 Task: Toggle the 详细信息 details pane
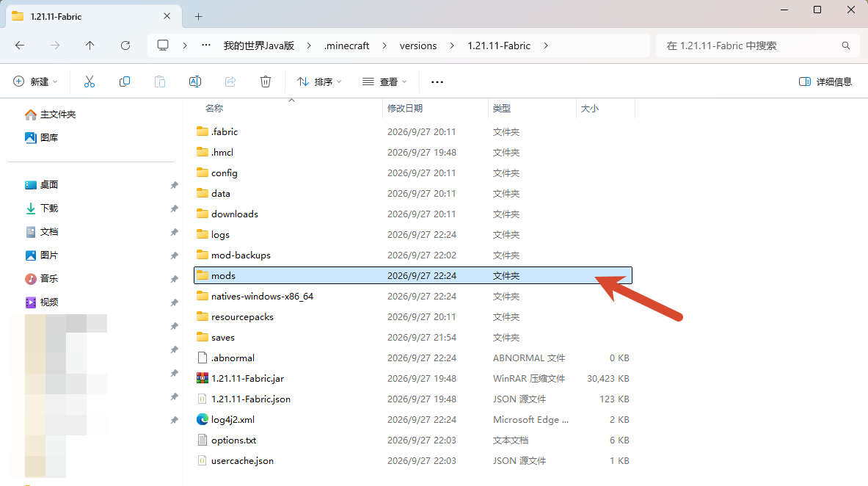825,81
